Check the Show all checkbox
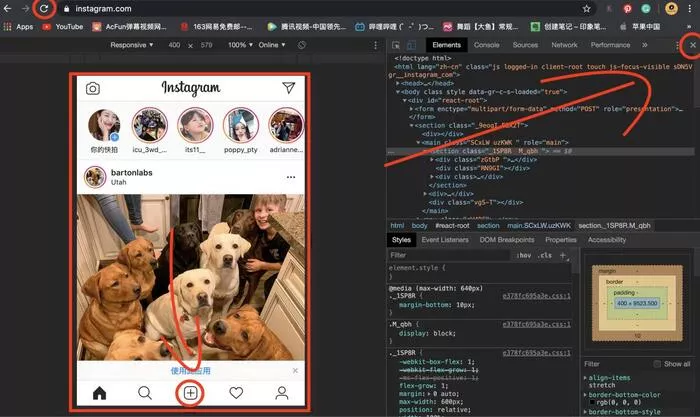 coord(657,364)
